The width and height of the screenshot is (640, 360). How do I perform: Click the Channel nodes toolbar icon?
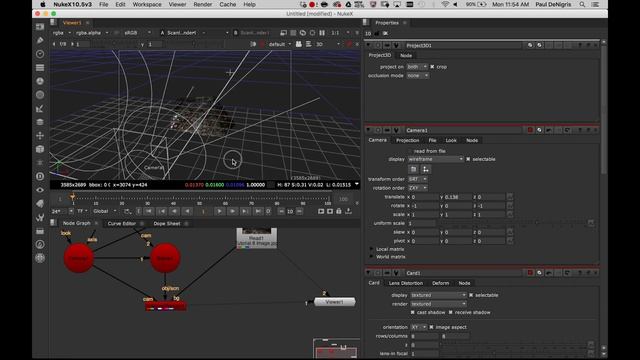click(40, 68)
